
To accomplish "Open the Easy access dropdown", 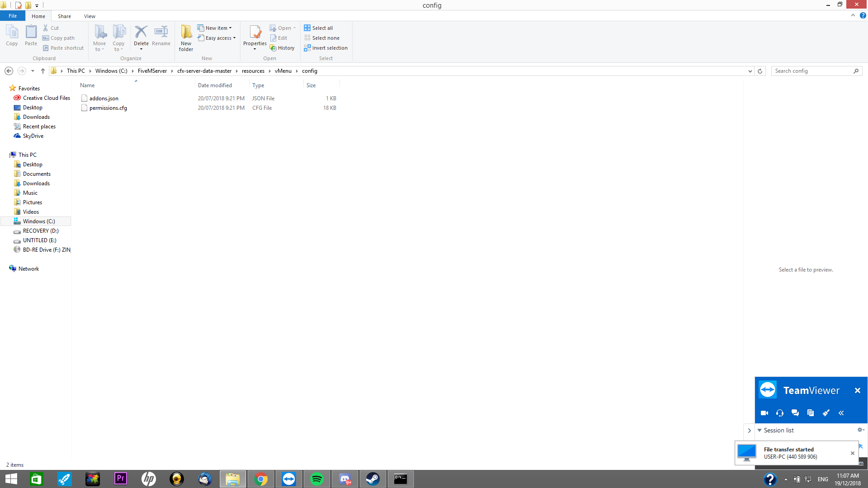I will tap(217, 38).
